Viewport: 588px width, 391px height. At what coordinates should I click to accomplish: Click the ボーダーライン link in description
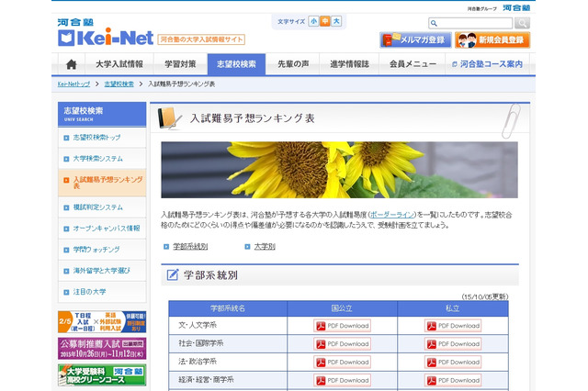click(x=392, y=215)
